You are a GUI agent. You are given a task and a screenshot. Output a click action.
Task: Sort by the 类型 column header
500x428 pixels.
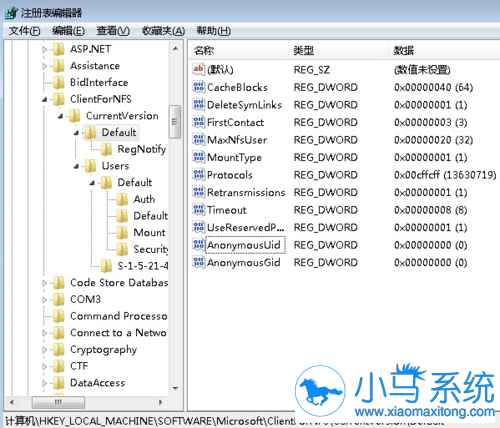pyautogui.click(x=338, y=51)
